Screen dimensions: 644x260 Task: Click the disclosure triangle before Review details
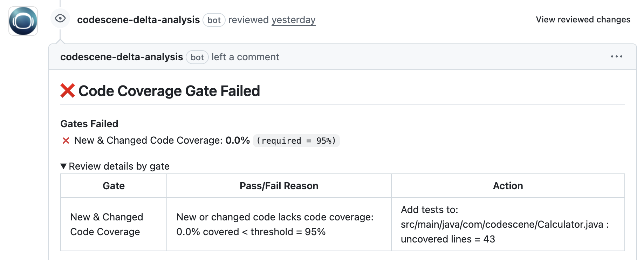[x=64, y=166]
